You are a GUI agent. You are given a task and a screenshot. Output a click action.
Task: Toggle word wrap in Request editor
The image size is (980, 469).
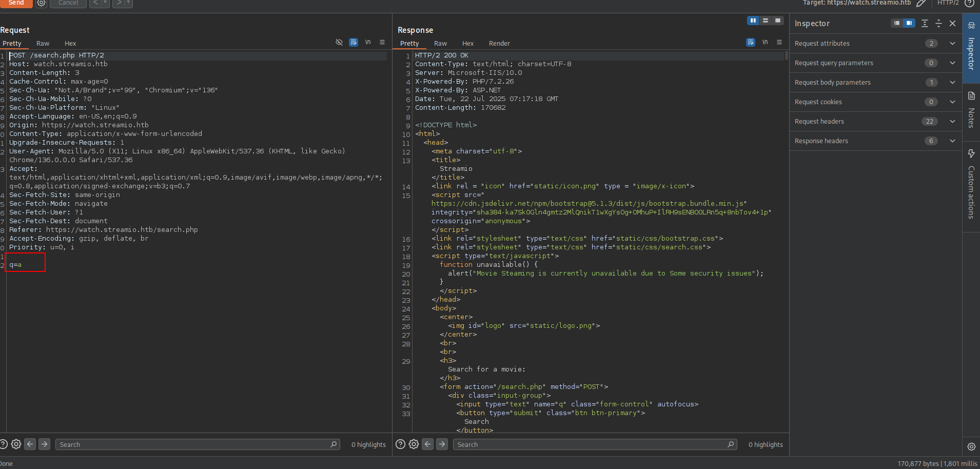tap(354, 42)
